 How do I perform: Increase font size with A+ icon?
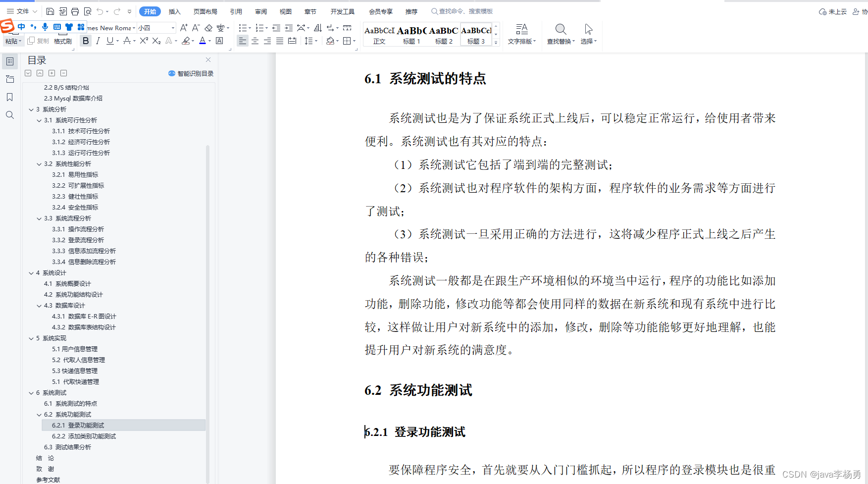[x=184, y=28]
